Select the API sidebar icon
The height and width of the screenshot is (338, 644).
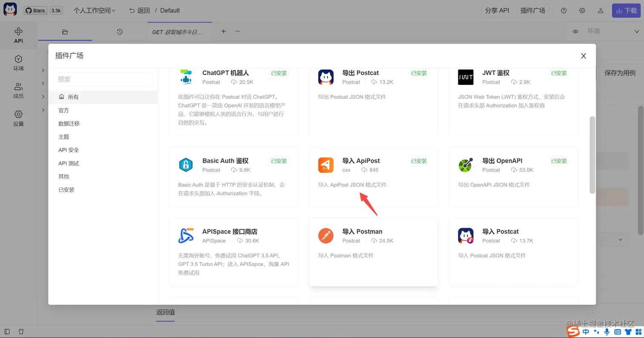pos(18,35)
